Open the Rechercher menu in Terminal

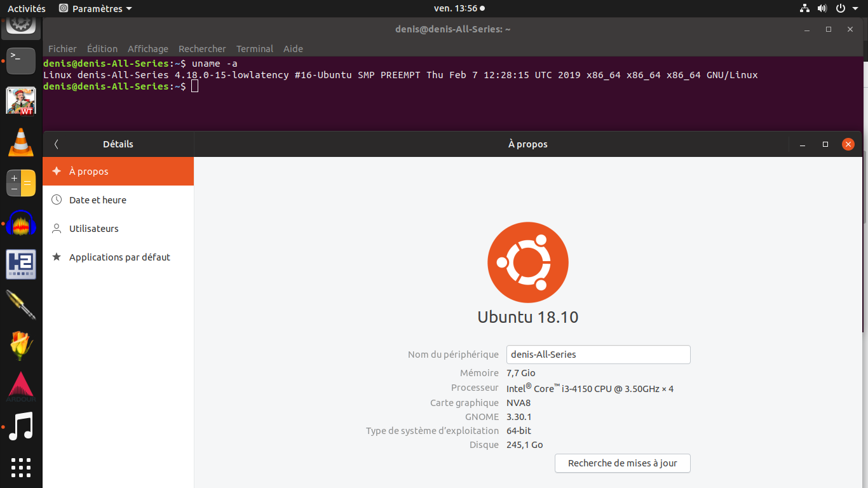202,49
